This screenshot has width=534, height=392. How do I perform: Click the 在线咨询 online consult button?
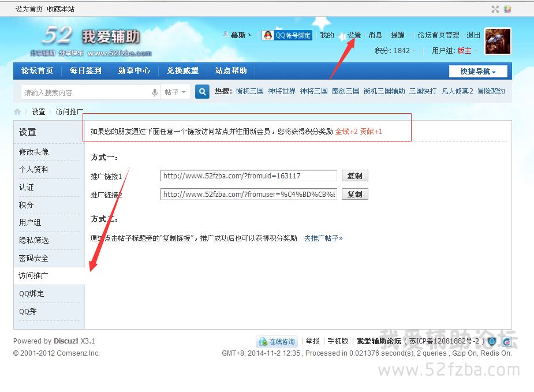(x=277, y=341)
